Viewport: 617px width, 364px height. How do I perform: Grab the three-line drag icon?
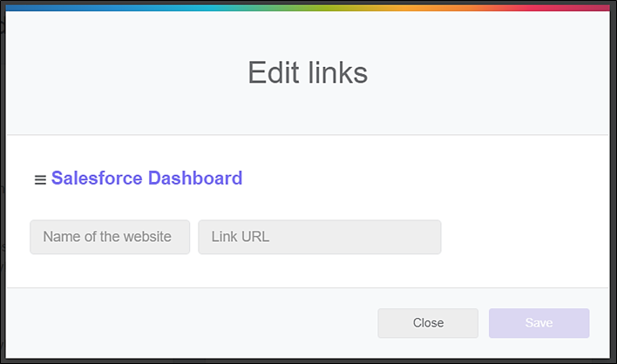(40, 180)
